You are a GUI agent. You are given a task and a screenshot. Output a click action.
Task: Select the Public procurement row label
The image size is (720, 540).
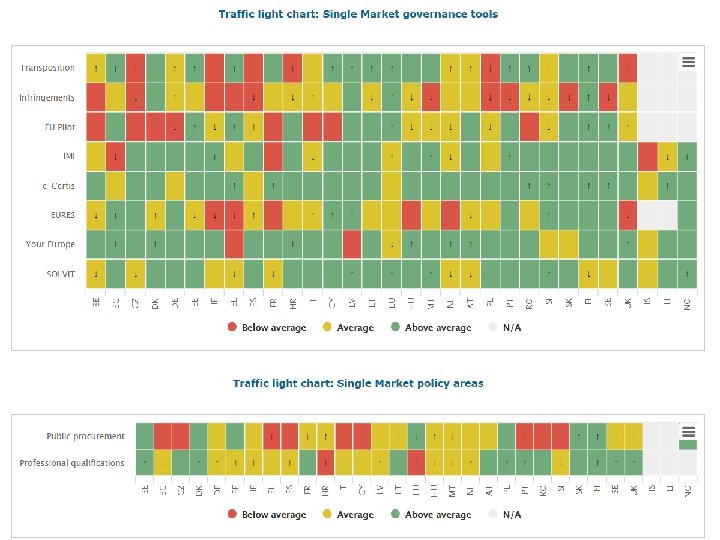pos(85,436)
